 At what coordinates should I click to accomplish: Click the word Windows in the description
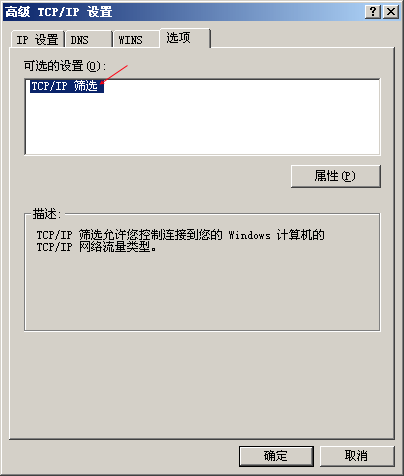250,235
